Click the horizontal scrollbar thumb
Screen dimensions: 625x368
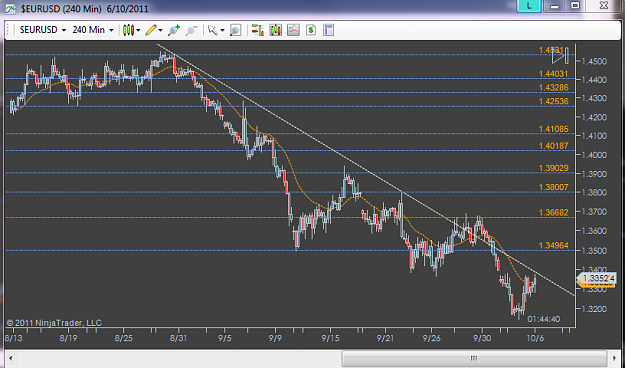474,358
